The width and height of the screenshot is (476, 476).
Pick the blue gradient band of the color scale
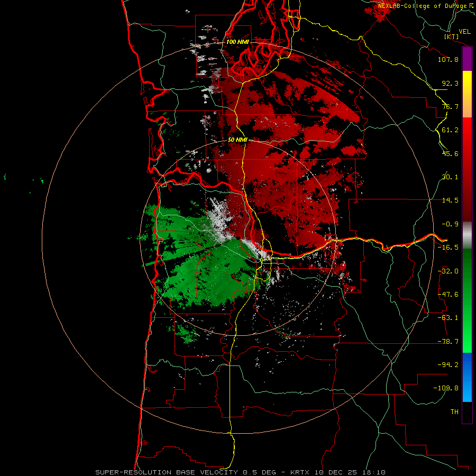(x=467, y=377)
